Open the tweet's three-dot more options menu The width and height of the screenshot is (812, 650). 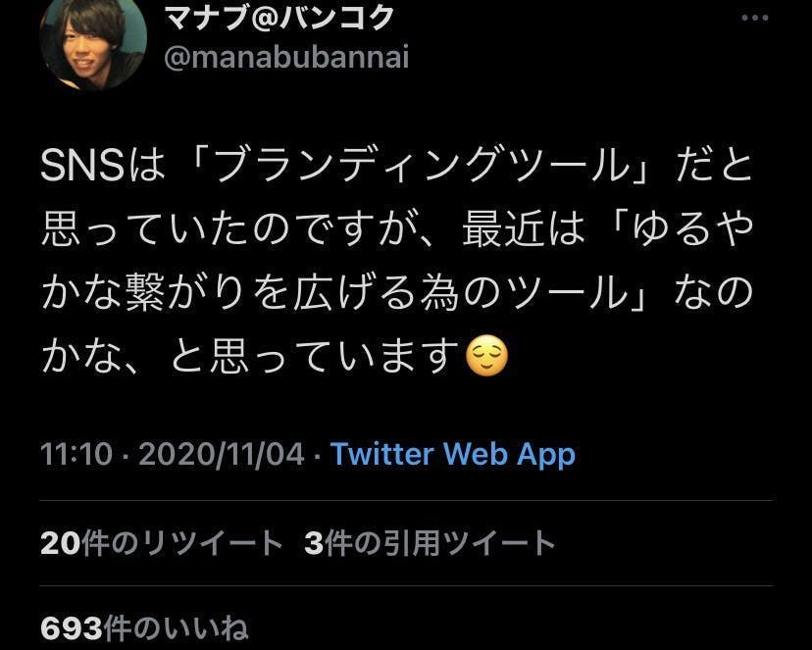tap(754, 18)
